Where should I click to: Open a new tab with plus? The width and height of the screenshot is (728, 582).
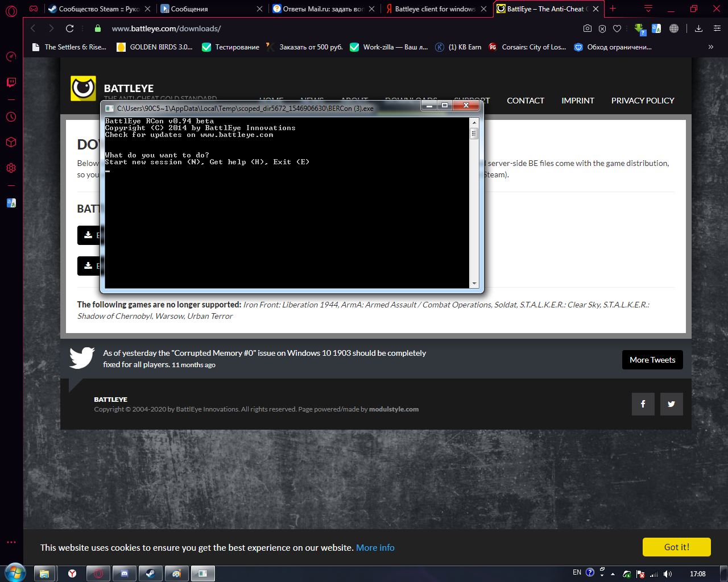[613, 9]
